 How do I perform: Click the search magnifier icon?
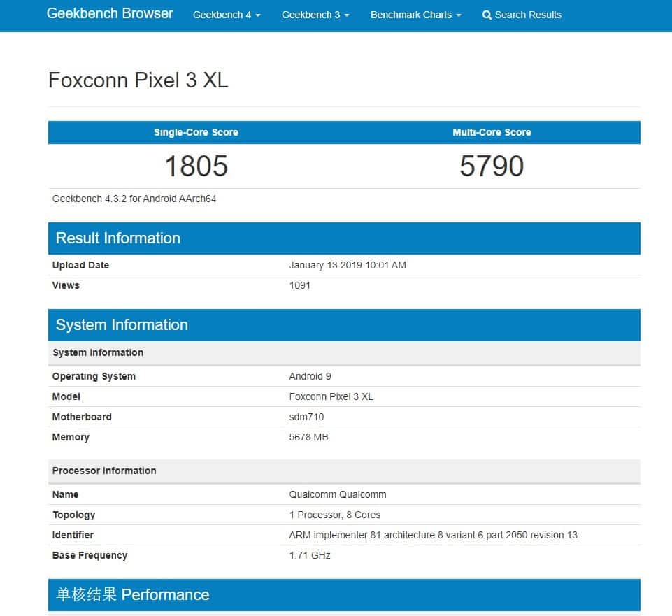pyautogui.click(x=487, y=14)
